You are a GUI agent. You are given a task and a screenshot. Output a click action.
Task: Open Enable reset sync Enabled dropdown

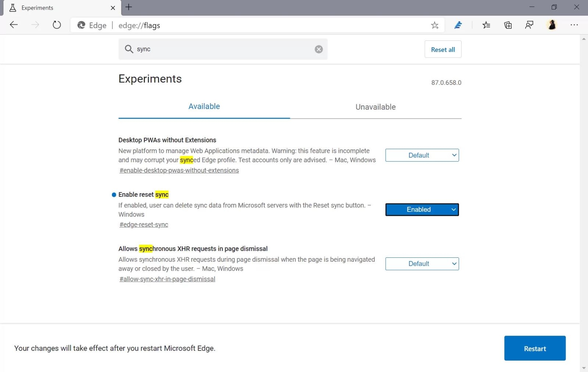point(422,209)
